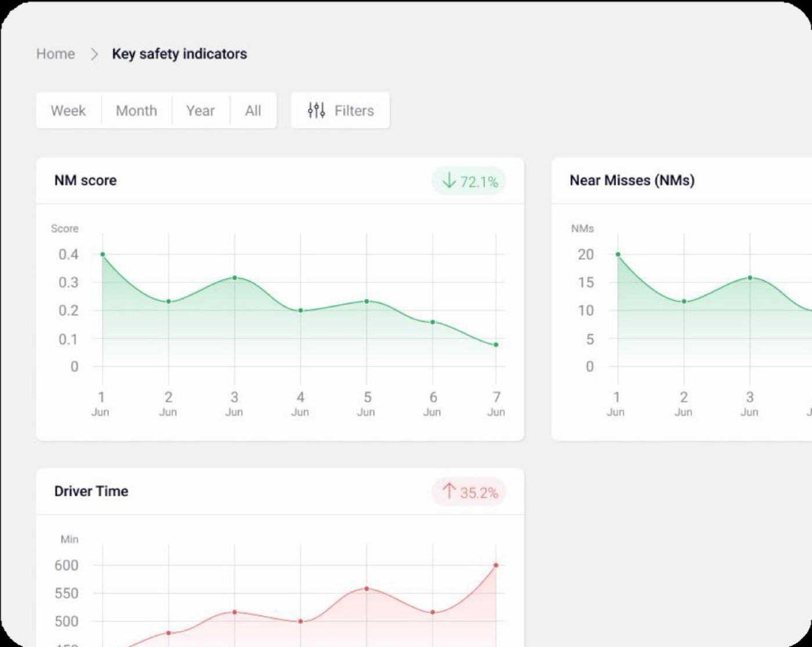Click the 1 Jun data point on Near Misses chart
This screenshot has height=647, width=812.
click(618, 255)
